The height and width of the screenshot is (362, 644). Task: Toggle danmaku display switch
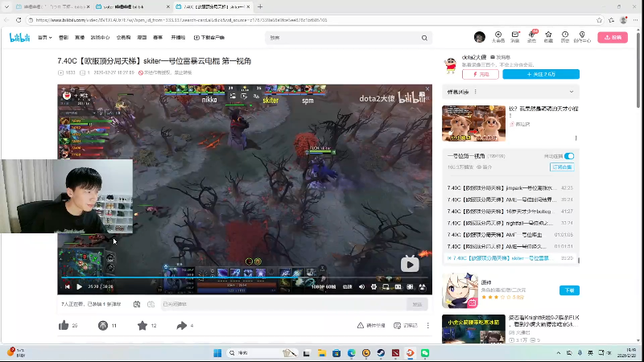(x=137, y=304)
